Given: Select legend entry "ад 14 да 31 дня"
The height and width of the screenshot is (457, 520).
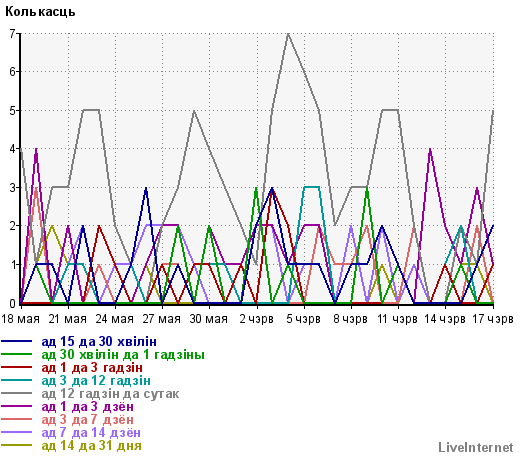Looking at the screenshot, I should coord(92,446).
